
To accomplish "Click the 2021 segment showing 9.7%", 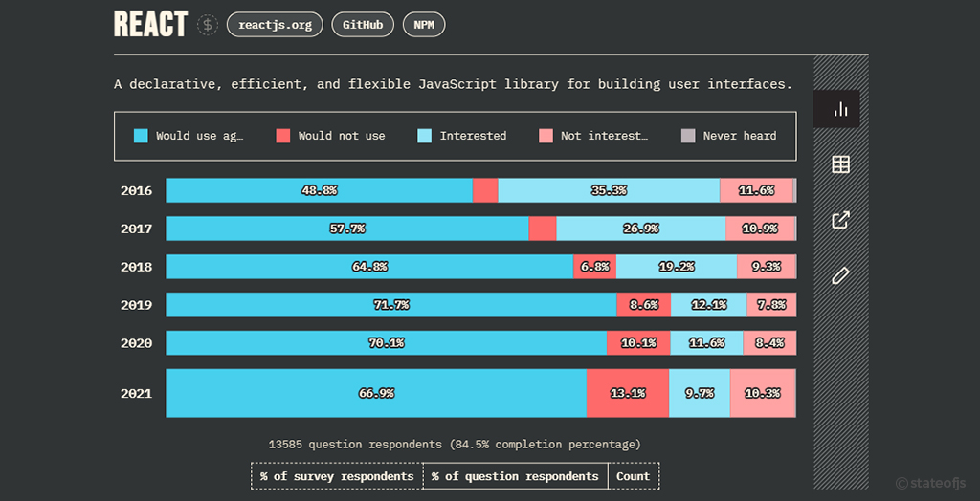I will 700,393.
